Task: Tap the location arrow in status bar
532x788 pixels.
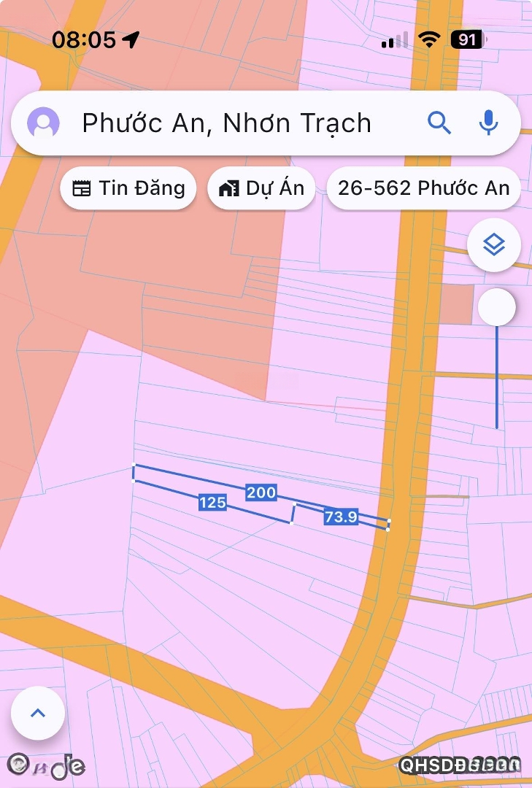Action: pyautogui.click(x=132, y=39)
